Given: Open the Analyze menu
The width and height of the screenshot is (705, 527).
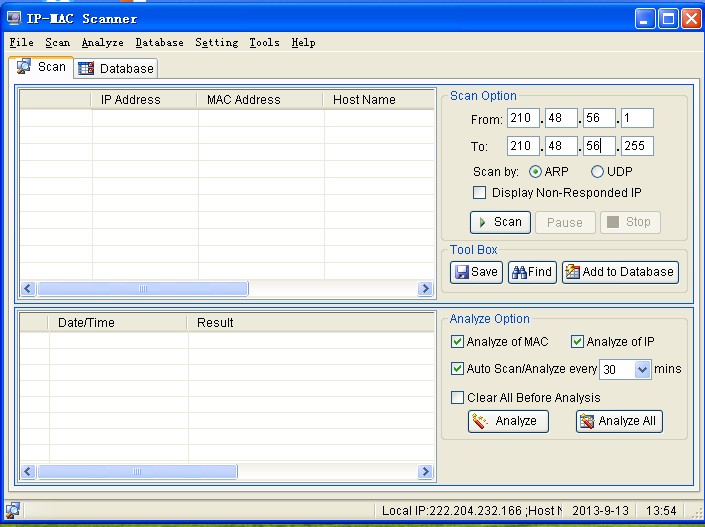Looking at the screenshot, I should 103,43.
